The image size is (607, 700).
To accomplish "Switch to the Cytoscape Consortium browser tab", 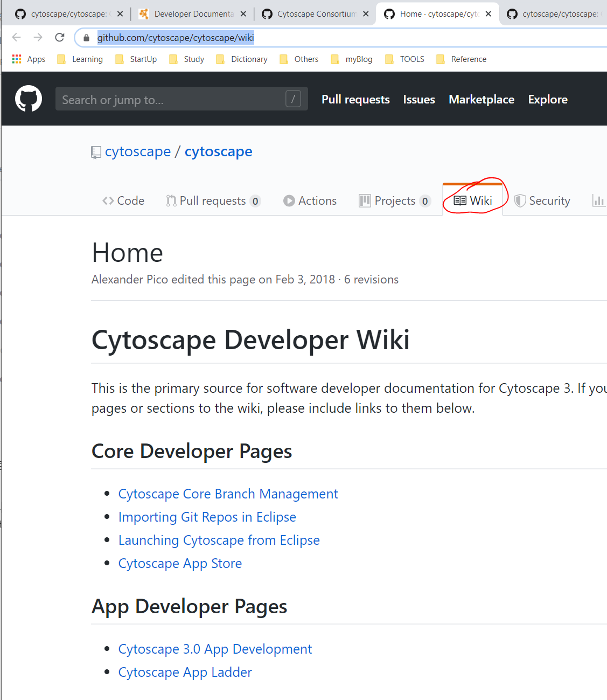I will (317, 14).
